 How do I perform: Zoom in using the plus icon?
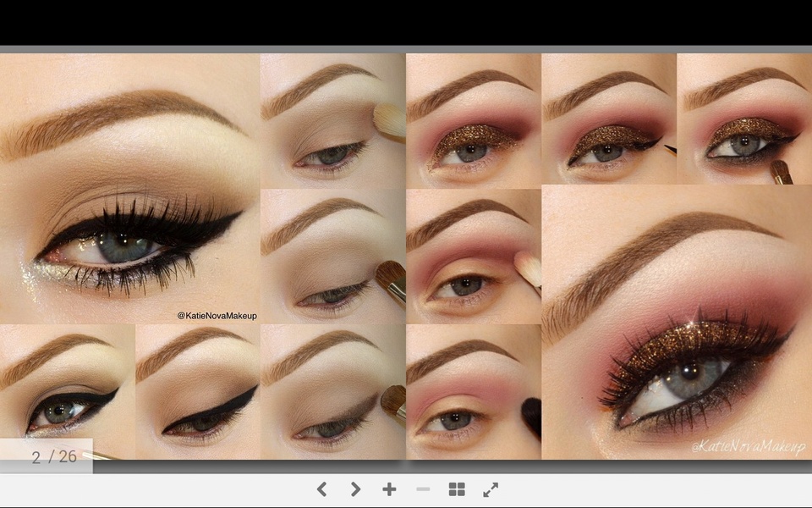coord(389,489)
